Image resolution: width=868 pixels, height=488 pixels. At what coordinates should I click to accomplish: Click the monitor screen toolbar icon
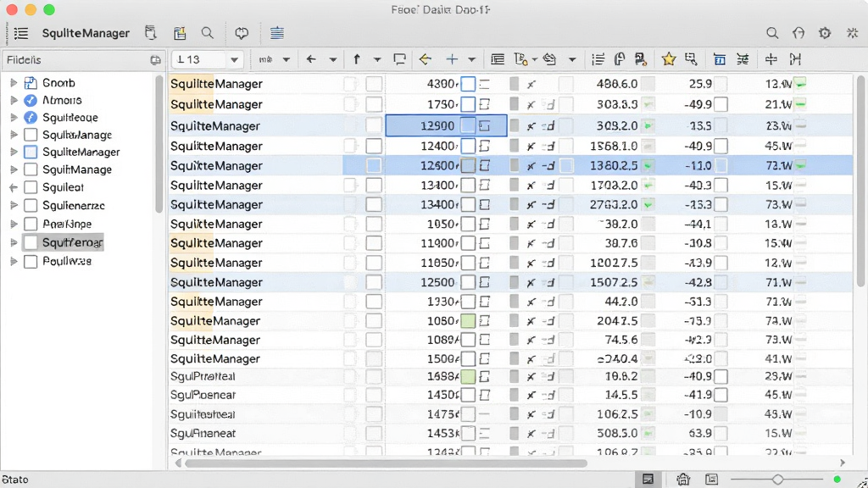(399, 59)
